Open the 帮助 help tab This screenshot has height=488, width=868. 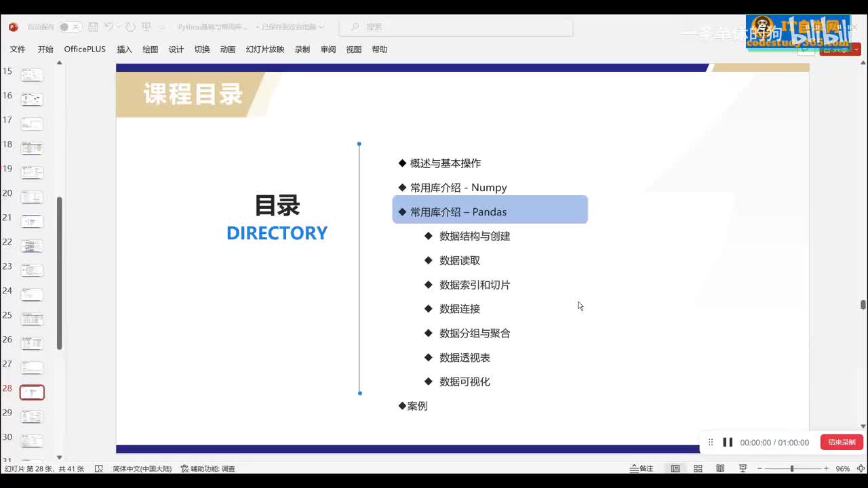(380, 49)
